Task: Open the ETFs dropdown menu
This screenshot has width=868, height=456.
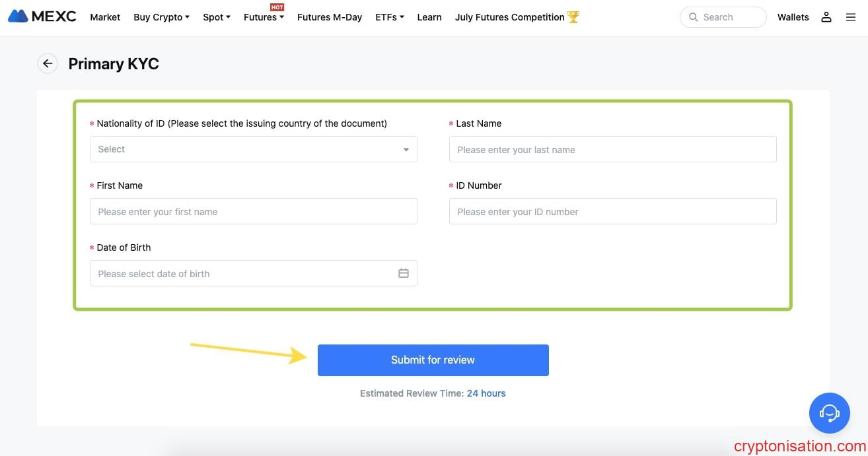Action: [389, 17]
